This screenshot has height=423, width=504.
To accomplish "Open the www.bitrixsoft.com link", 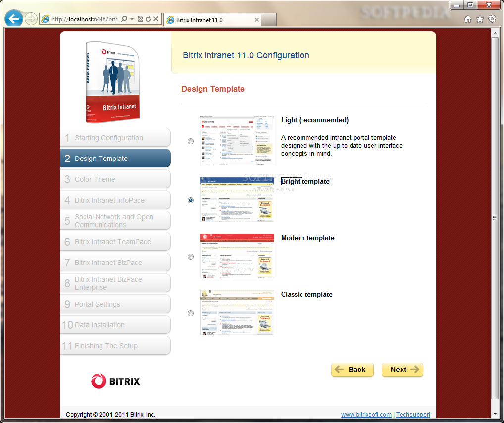I will coord(366,414).
